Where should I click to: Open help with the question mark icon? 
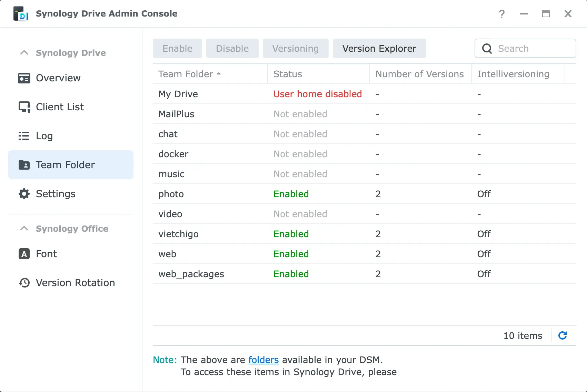click(x=501, y=14)
